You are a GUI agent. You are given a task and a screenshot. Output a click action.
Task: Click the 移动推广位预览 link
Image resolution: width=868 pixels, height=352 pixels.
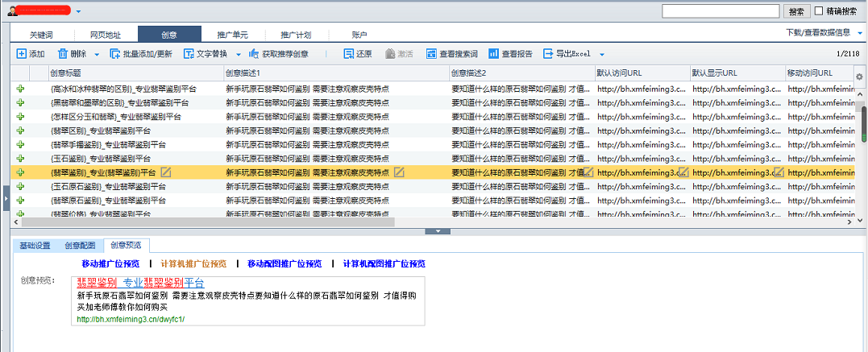click(x=110, y=263)
